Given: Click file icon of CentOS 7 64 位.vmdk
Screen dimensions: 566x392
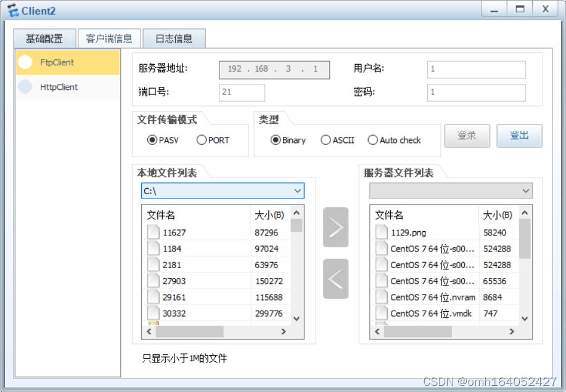Looking at the screenshot, I should (x=382, y=313).
